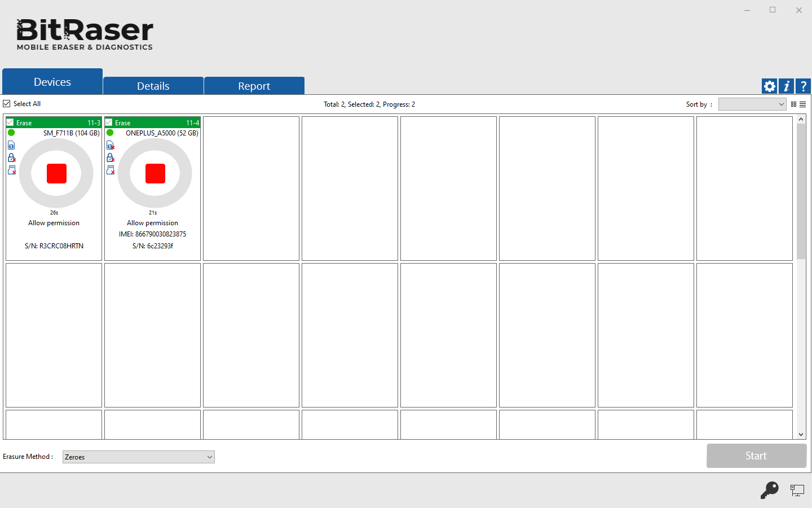The height and width of the screenshot is (508, 812).
Task: Click the Start button
Action: 756,456
